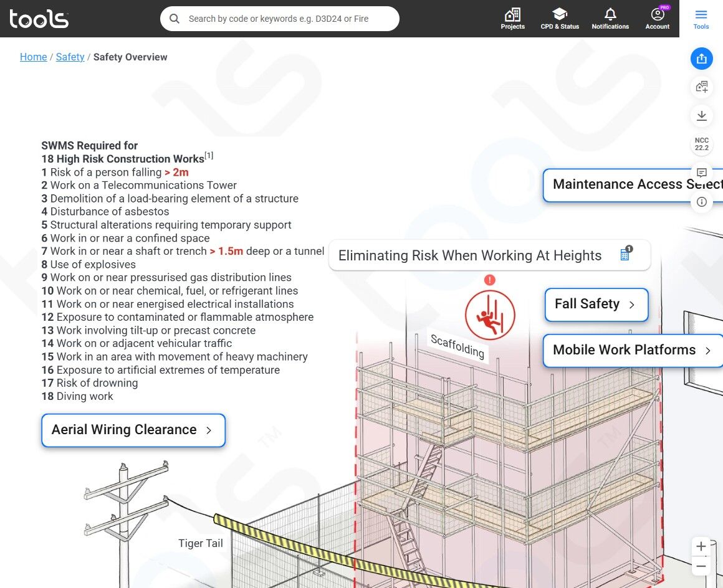Click the info circle icon

701,202
